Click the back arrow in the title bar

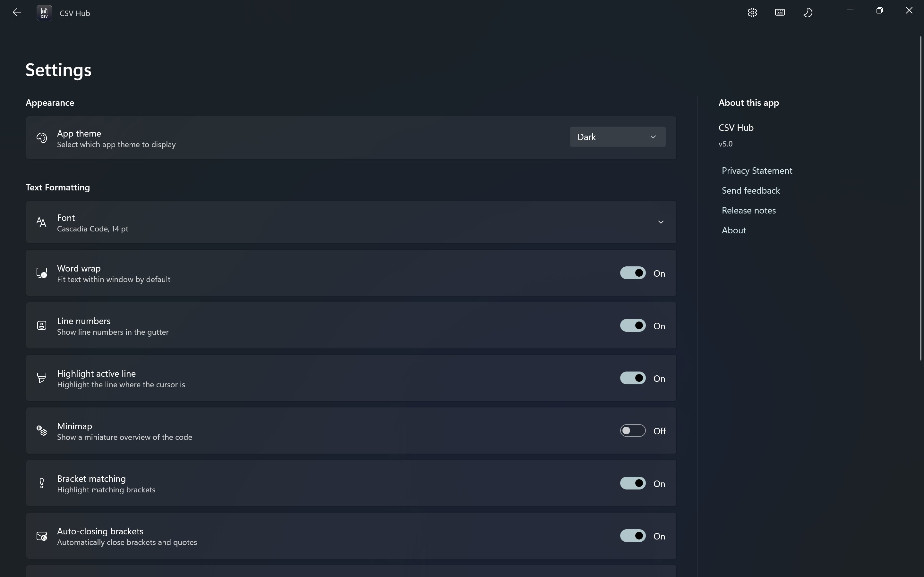pos(17,12)
